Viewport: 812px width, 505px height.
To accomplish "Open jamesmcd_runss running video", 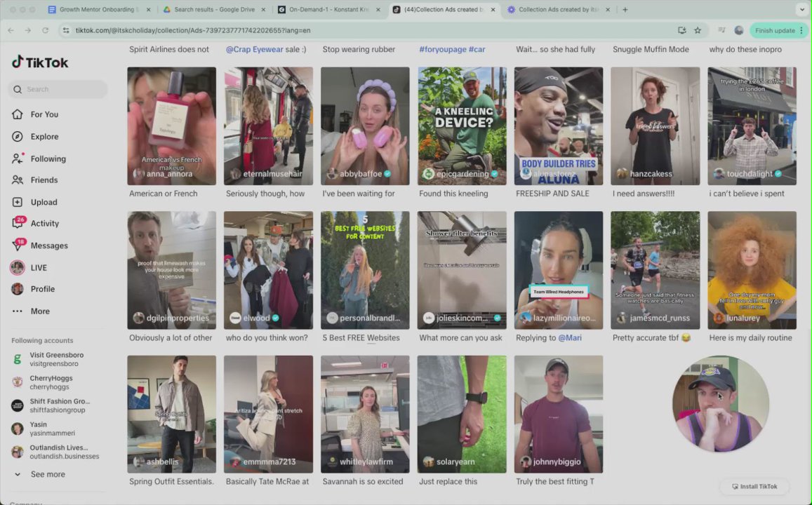I will pos(655,270).
